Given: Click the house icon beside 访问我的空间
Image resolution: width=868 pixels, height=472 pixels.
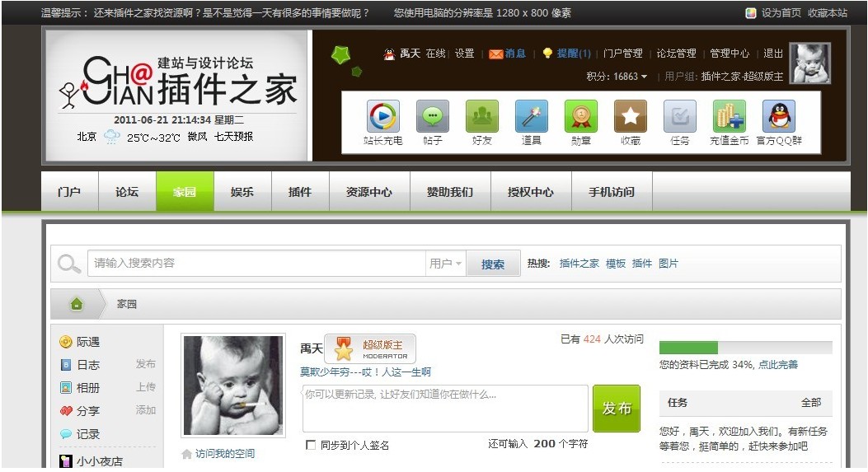Looking at the screenshot, I should [x=186, y=454].
